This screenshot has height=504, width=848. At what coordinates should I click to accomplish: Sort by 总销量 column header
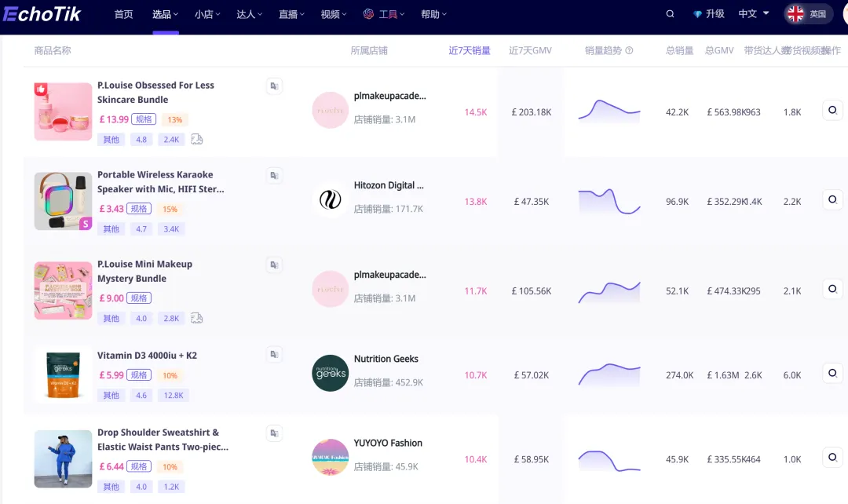[x=679, y=50]
